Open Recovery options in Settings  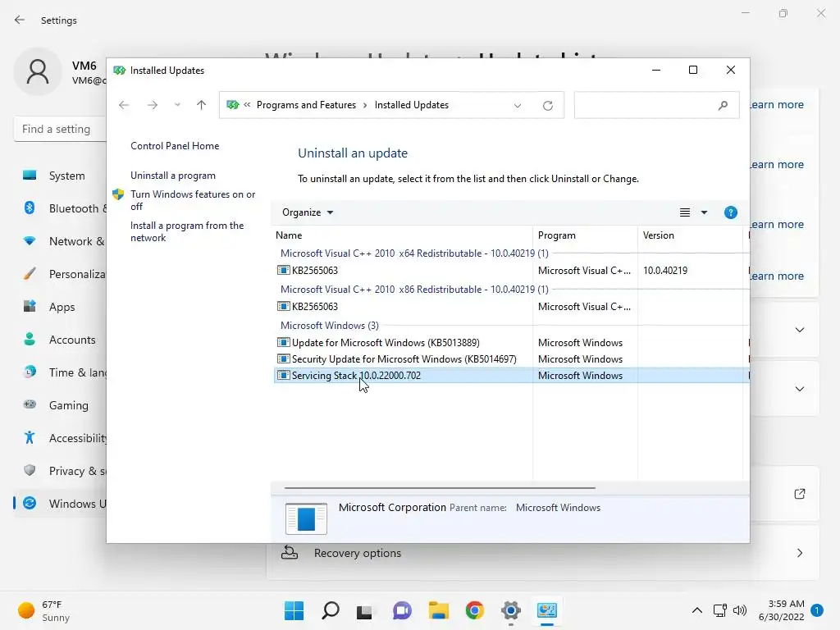[x=543, y=553]
